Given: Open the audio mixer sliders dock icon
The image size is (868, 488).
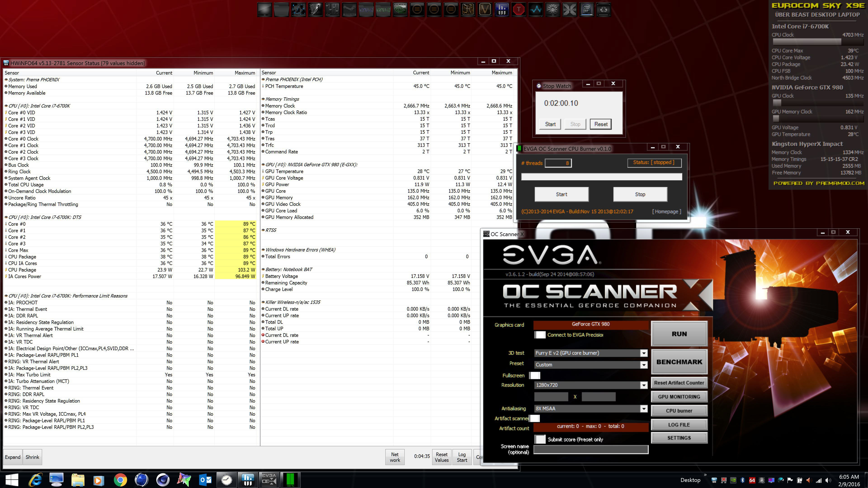Looking at the screenshot, I should tap(332, 10).
